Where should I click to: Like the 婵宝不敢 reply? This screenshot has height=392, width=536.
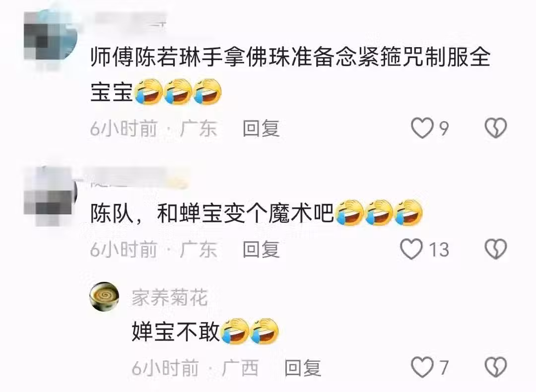pos(422,367)
